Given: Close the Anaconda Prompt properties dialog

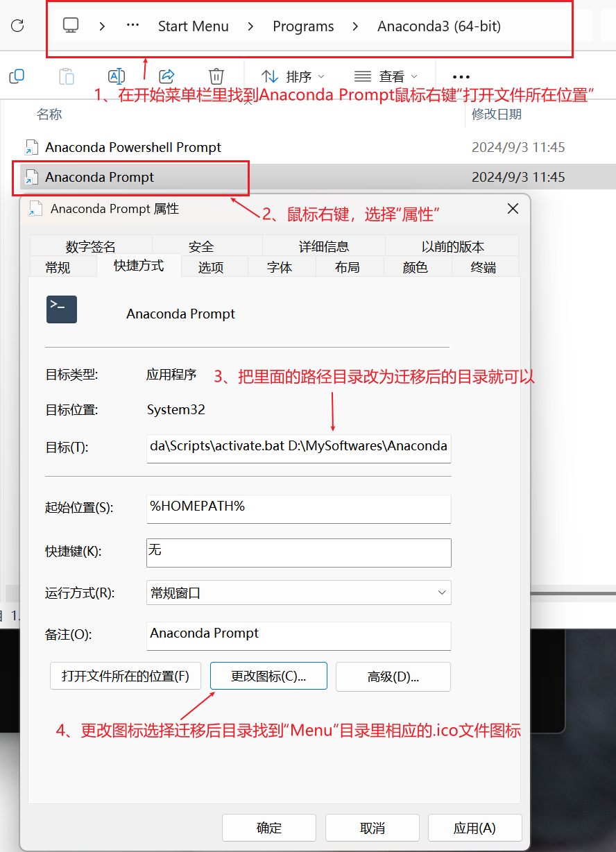Looking at the screenshot, I should pos(513,208).
